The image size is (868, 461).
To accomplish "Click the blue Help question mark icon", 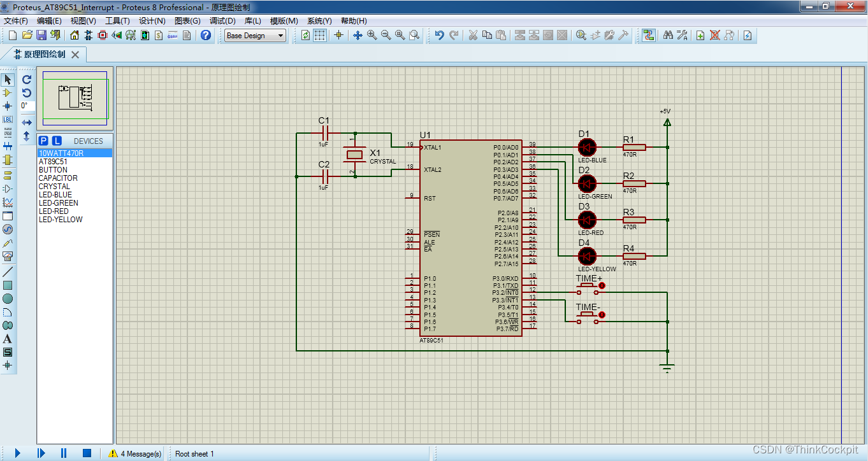I will (206, 35).
